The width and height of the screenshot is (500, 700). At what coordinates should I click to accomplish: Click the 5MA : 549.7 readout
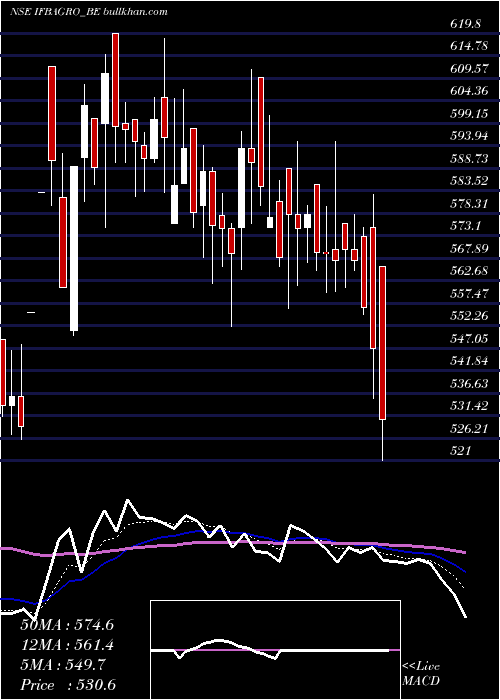[63, 665]
